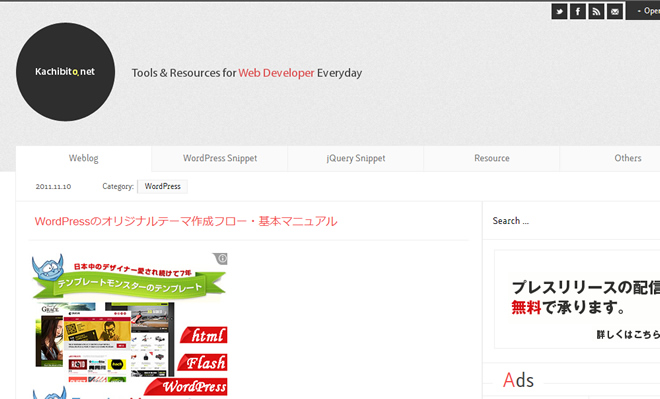Open the RSS feed icon

[596, 11]
